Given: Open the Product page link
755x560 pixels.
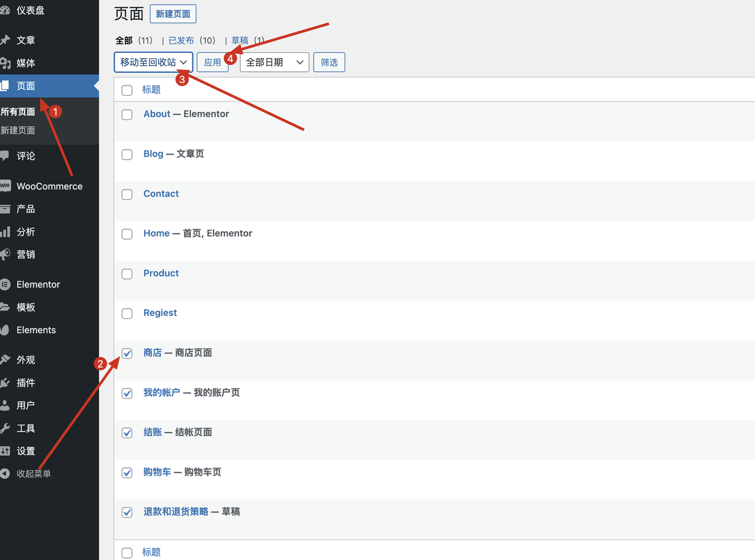Looking at the screenshot, I should click(161, 273).
